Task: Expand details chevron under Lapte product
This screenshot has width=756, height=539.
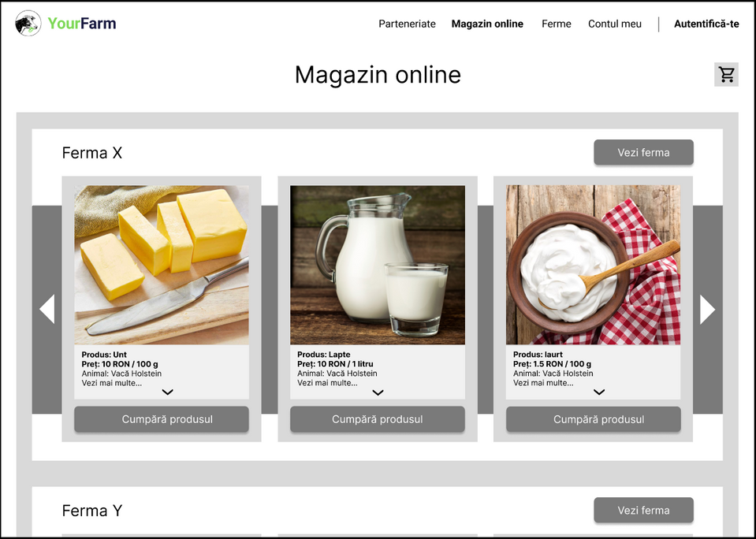Action: (378, 392)
